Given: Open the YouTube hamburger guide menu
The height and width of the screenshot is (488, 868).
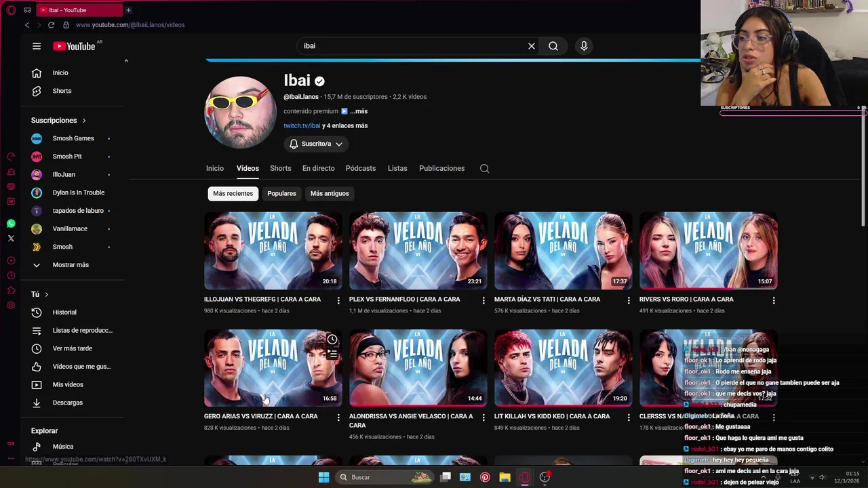Looking at the screenshot, I should pyautogui.click(x=37, y=46).
